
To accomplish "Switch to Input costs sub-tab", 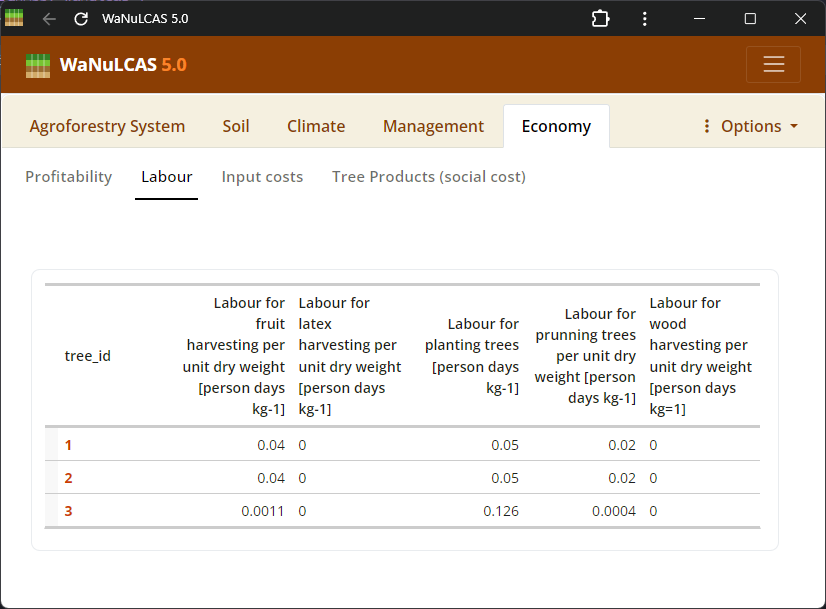I will tap(262, 177).
